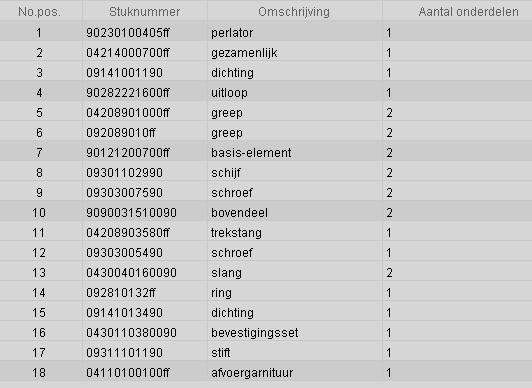Click the dichting row at position 3
Screen dimensions: 532x388
tap(266, 73)
